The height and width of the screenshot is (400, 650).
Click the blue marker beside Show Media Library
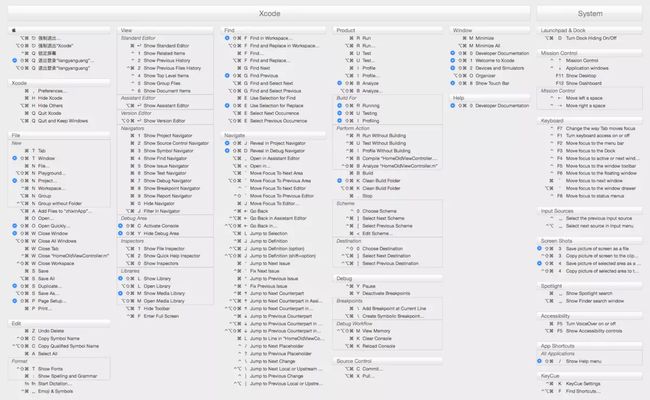(120, 293)
